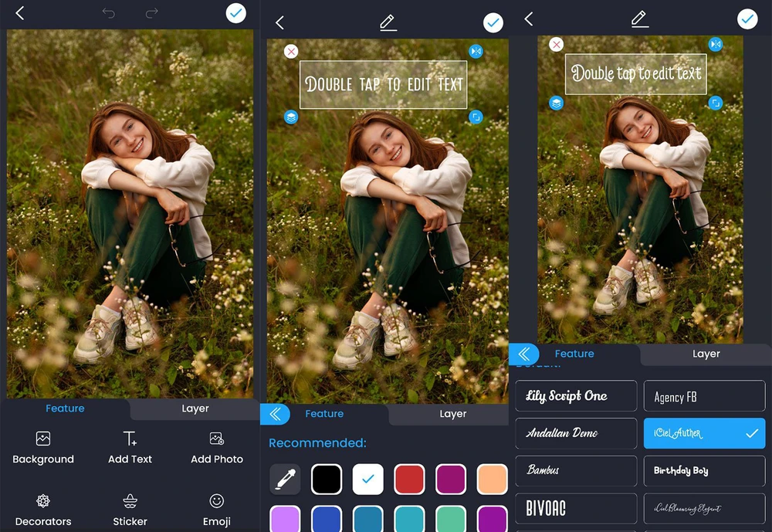Select the Birthday Boy font option
772x532 pixels.
coord(704,471)
